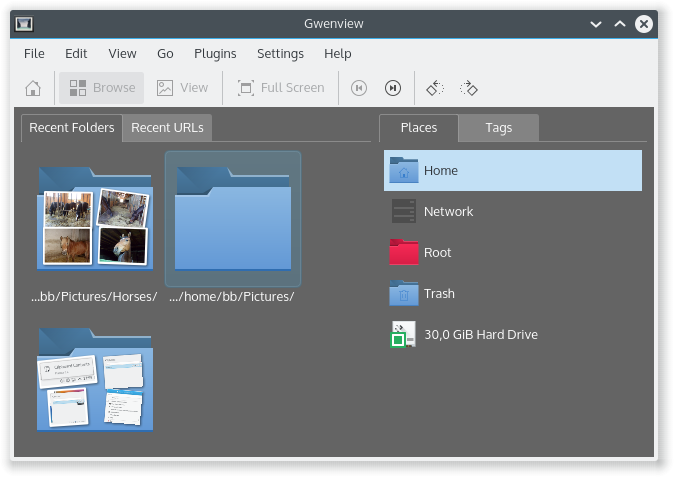
Task: Toggle Browse mode in toolbar
Action: (x=102, y=88)
